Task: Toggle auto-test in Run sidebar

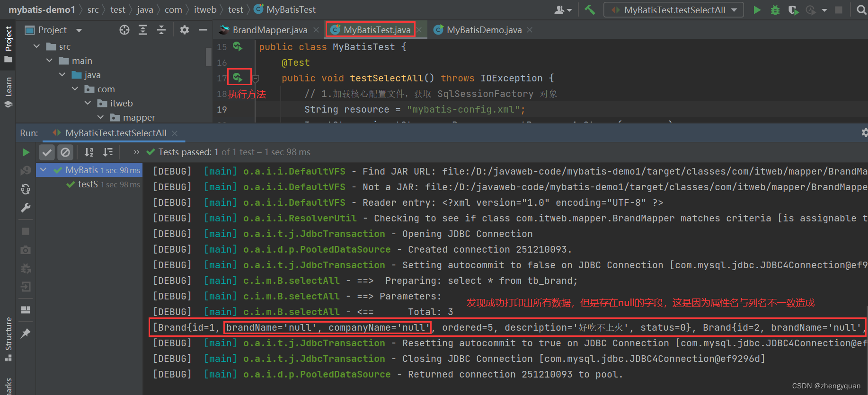Action: (x=26, y=189)
